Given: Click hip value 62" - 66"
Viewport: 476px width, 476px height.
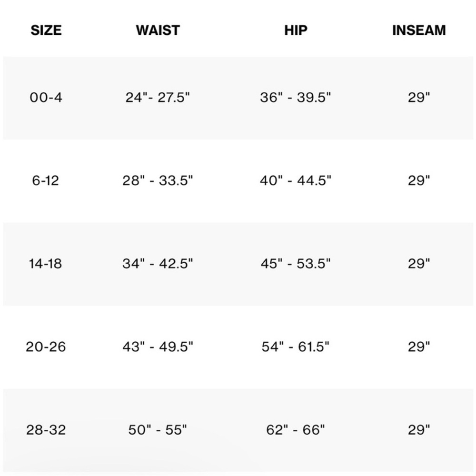Looking at the screenshot, I should [295, 430].
